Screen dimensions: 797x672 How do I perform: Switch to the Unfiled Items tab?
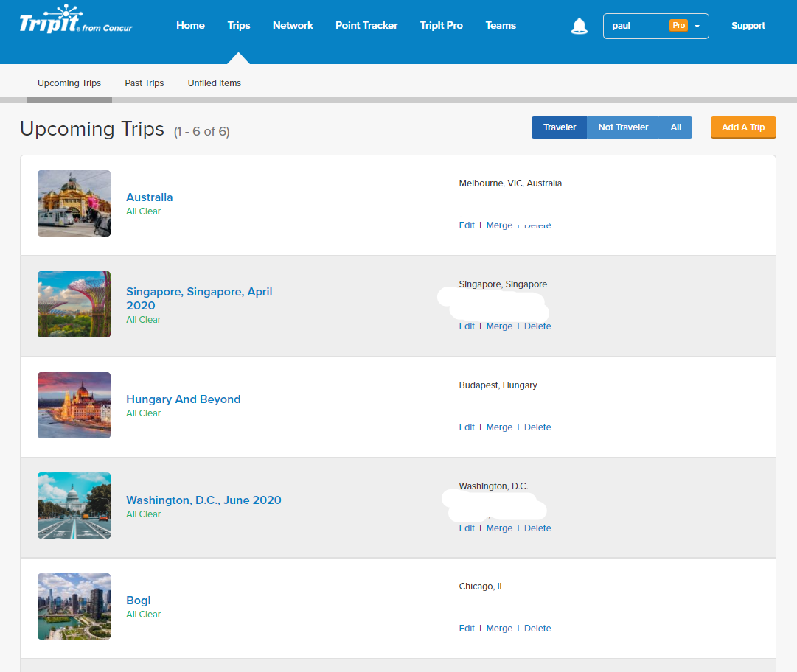point(214,83)
